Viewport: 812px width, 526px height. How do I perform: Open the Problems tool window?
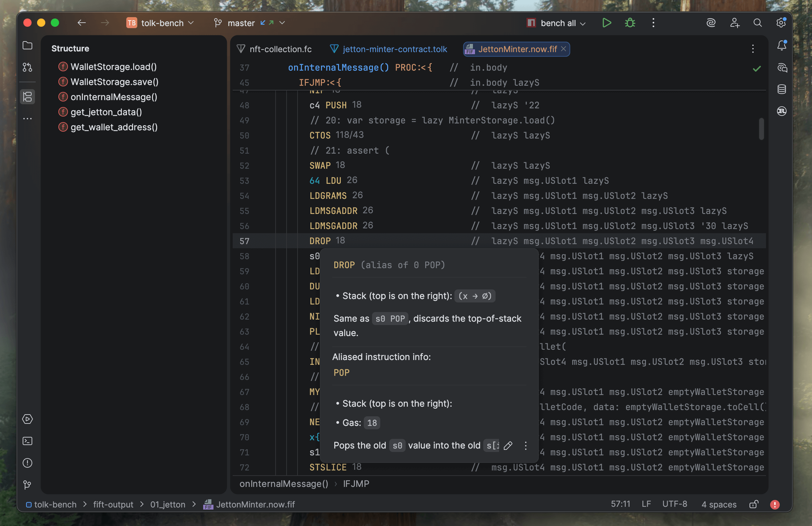(27, 463)
